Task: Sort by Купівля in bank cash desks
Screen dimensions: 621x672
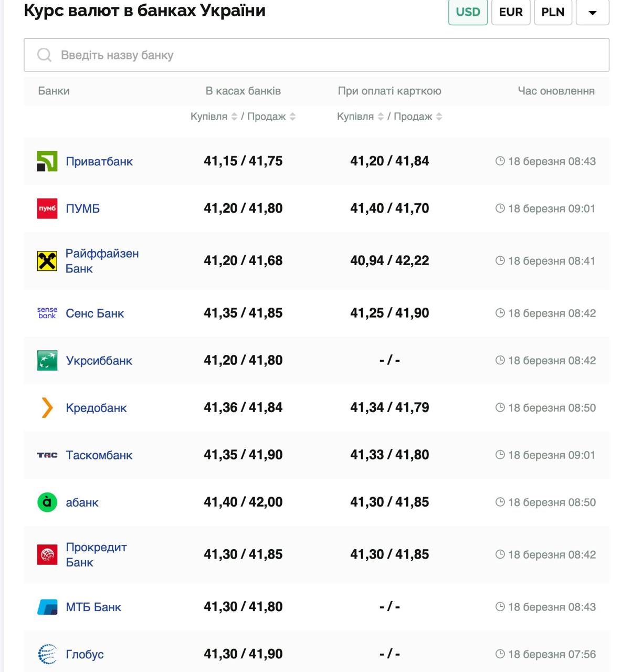Action: click(234, 117)
